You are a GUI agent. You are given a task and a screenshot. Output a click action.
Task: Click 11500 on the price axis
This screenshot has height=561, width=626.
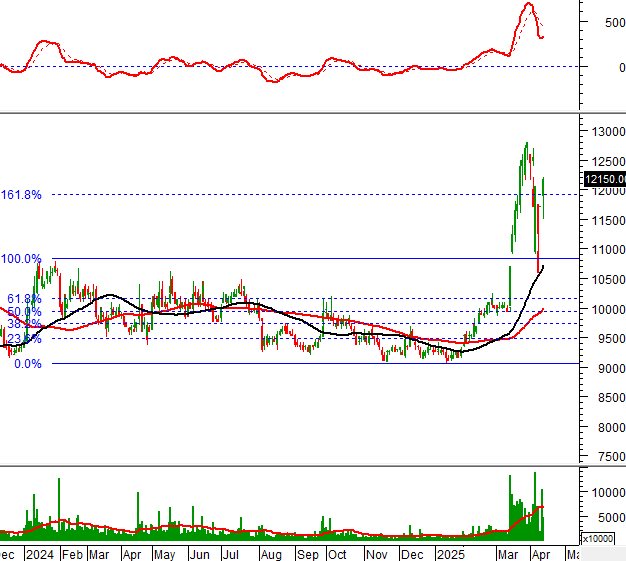point(608,220)
